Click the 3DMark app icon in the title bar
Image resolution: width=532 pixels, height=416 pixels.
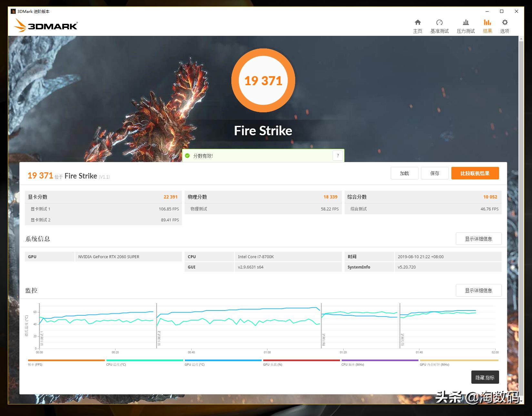[x=13, y=11]
